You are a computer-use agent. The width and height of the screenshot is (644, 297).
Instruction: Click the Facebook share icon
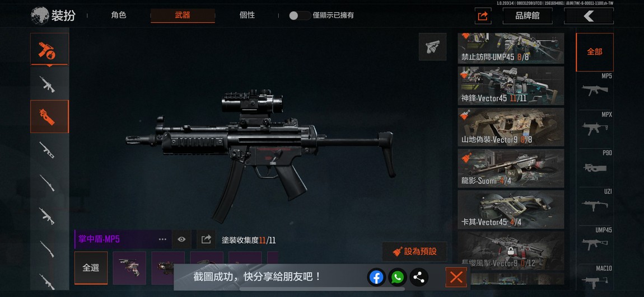tap(376, 277)
